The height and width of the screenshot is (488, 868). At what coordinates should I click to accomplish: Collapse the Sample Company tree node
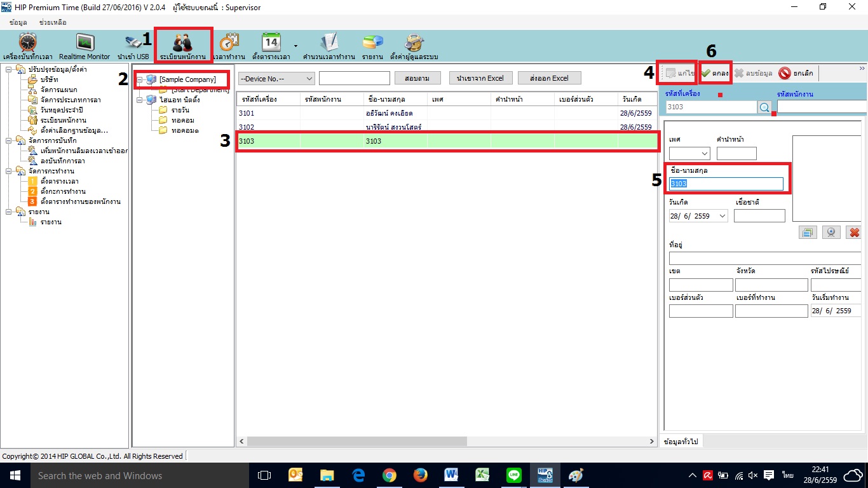[140, 79]
